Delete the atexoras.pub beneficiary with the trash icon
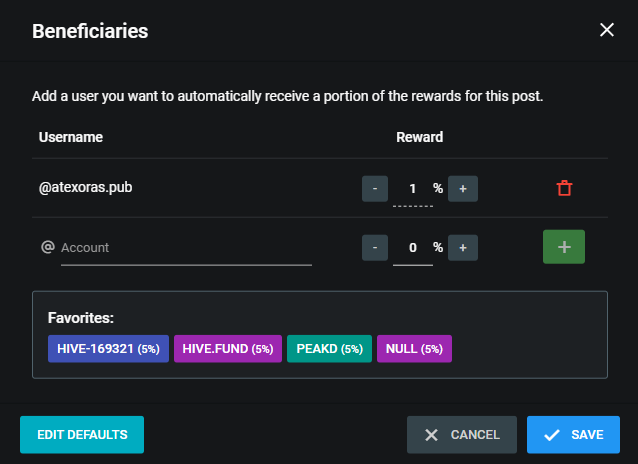Viewport: 638px width, 464px height. point(564,188)
